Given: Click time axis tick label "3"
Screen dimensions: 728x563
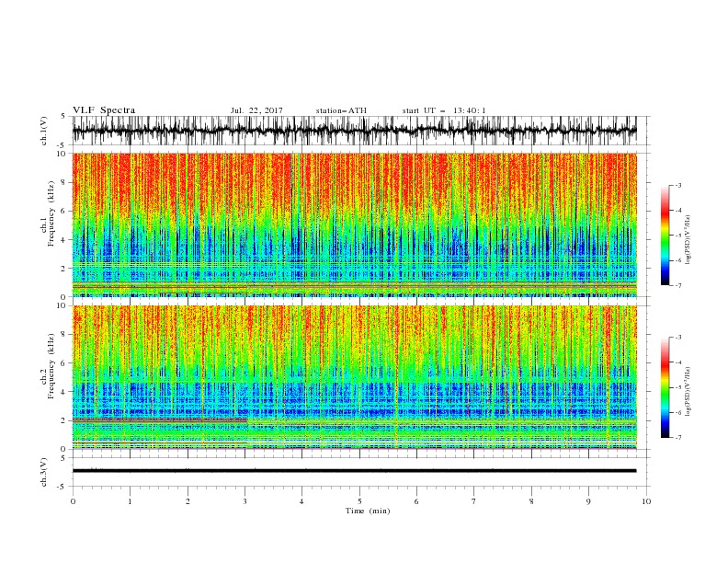Looking at the screenshot, I should click(245, 501).
